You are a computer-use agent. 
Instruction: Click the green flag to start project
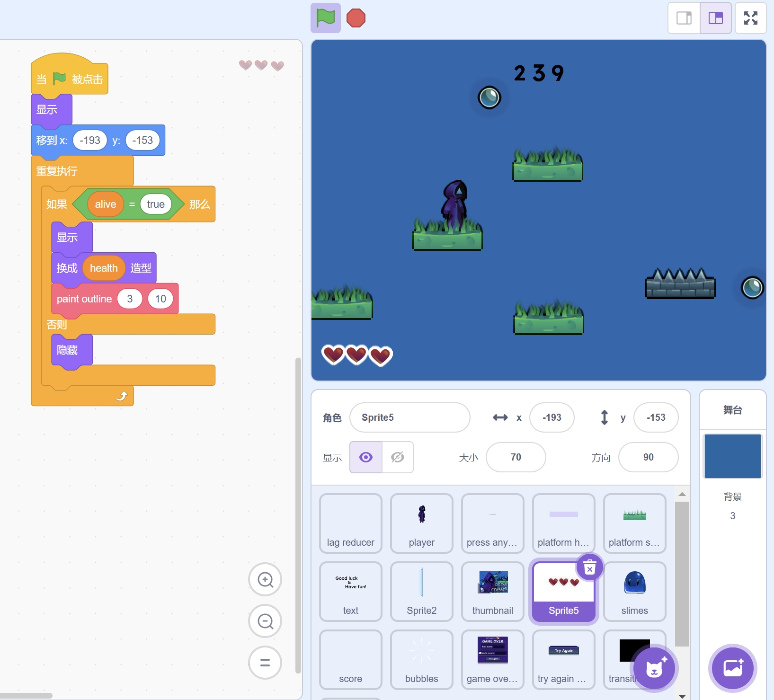click(x=325, y=18)
